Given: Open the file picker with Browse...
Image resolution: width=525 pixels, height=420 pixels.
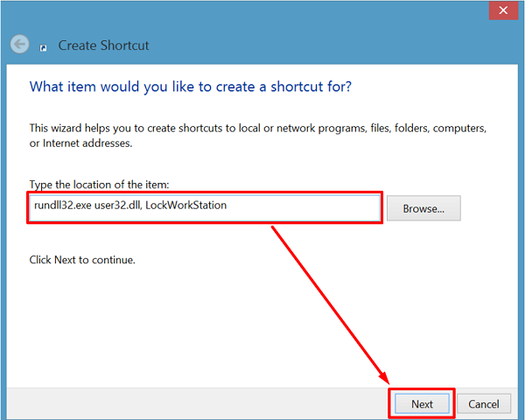Looking at the screenshot, I should (423, 208).
